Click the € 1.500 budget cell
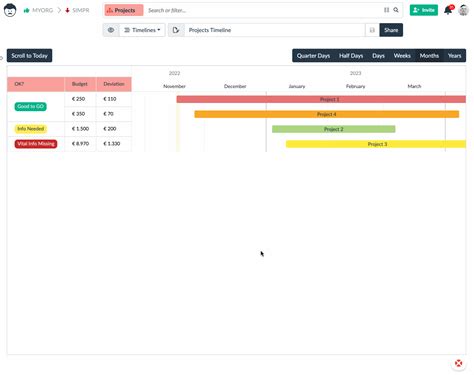This screenshot has width=474, height=375. point(80,129)
